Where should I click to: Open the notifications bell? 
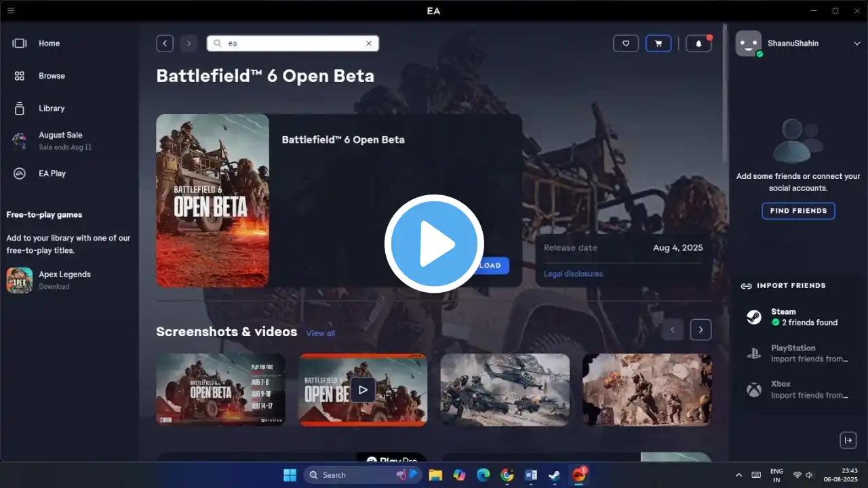(698, 43)
